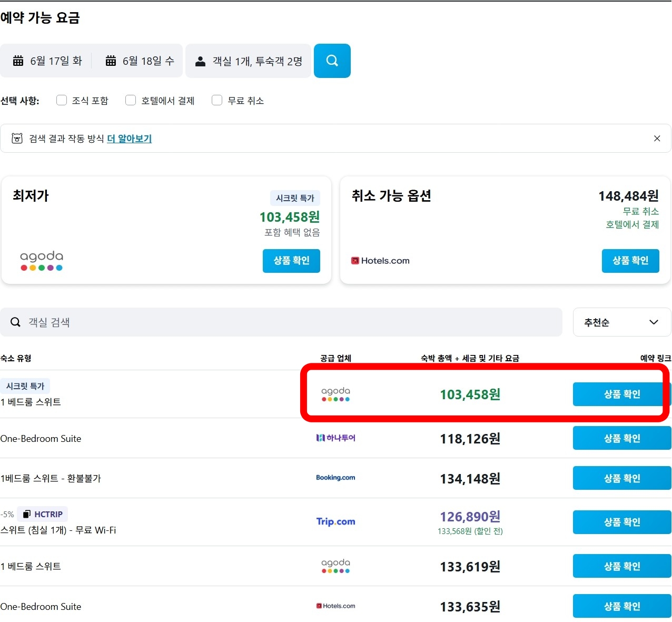Enable the 무료 취소 filter

point(217,100)
